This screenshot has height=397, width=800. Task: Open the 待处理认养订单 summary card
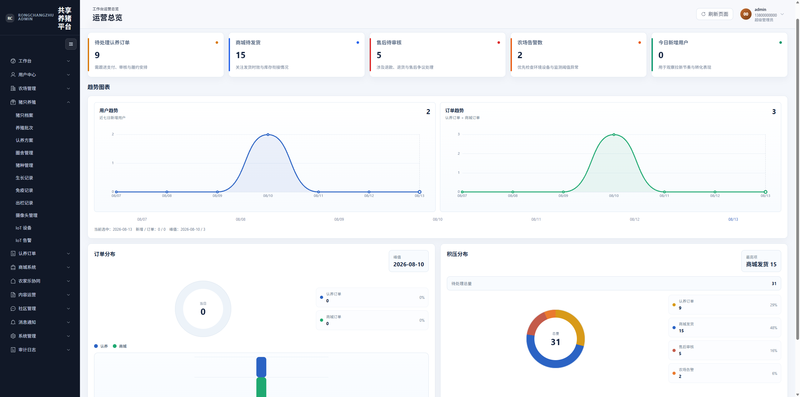156,55
